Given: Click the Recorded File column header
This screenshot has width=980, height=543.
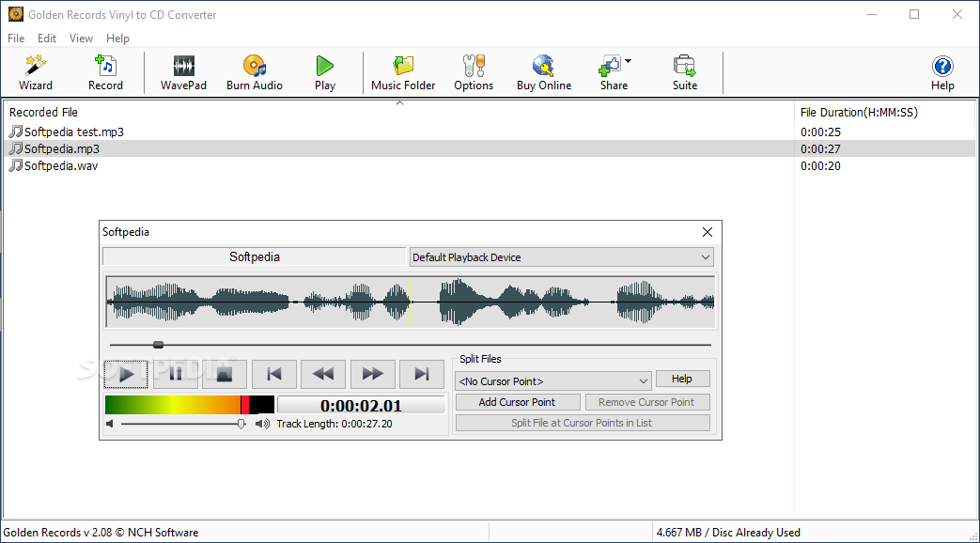Looking at the screenshot, I should point(43,113).
